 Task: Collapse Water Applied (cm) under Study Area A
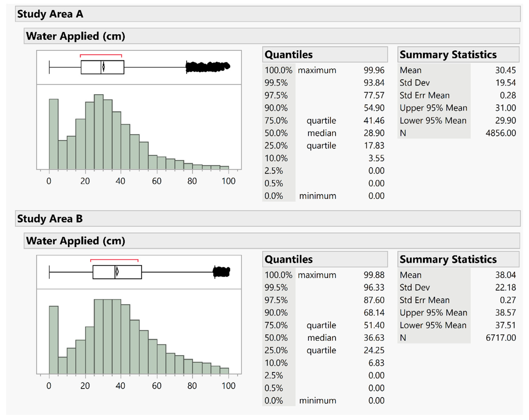[x=75, y=36]
